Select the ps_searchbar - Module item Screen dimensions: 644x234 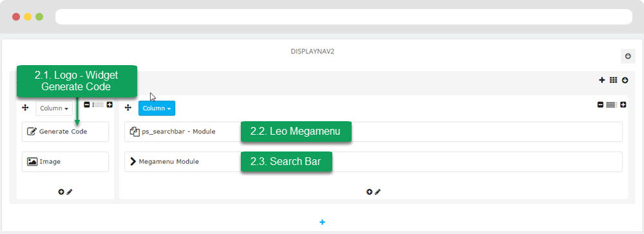click(374, 132)
